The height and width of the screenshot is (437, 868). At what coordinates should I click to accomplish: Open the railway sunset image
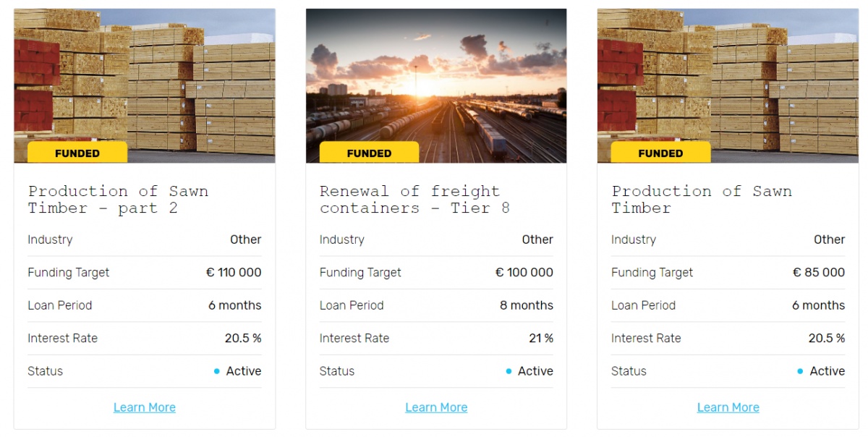point(436,80)
